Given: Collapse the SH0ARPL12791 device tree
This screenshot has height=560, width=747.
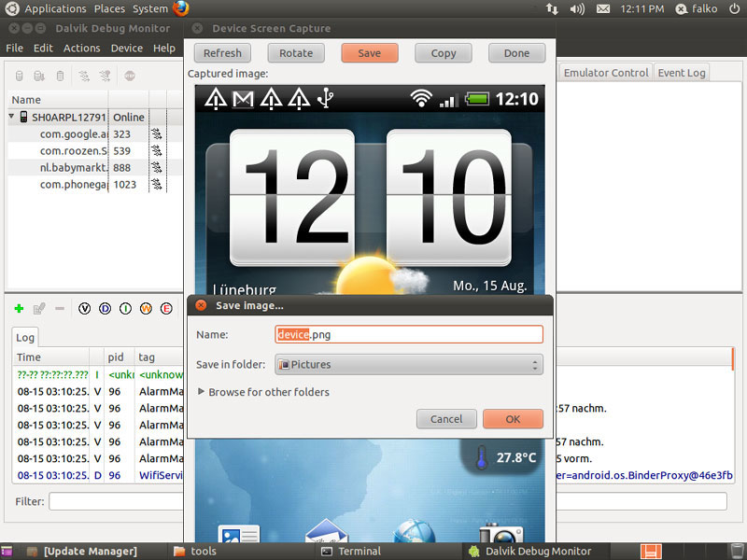Looking at the screenshot, I should (13, 118).
